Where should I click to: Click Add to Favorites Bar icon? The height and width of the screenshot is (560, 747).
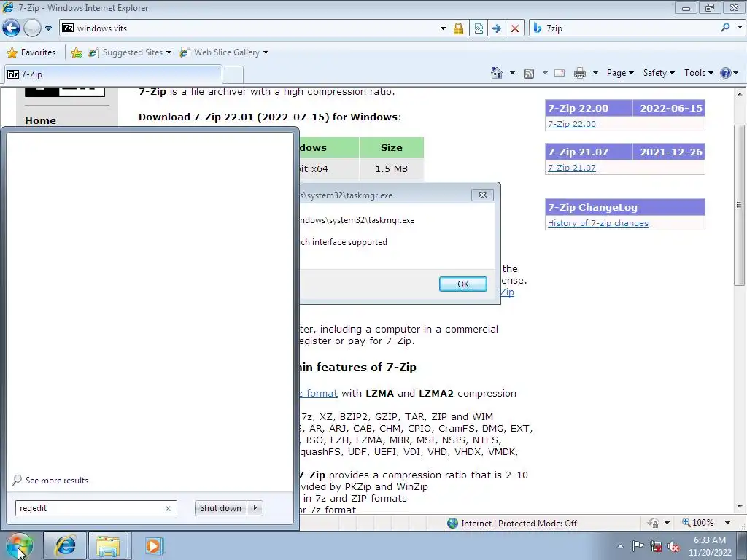pos(76,52)
